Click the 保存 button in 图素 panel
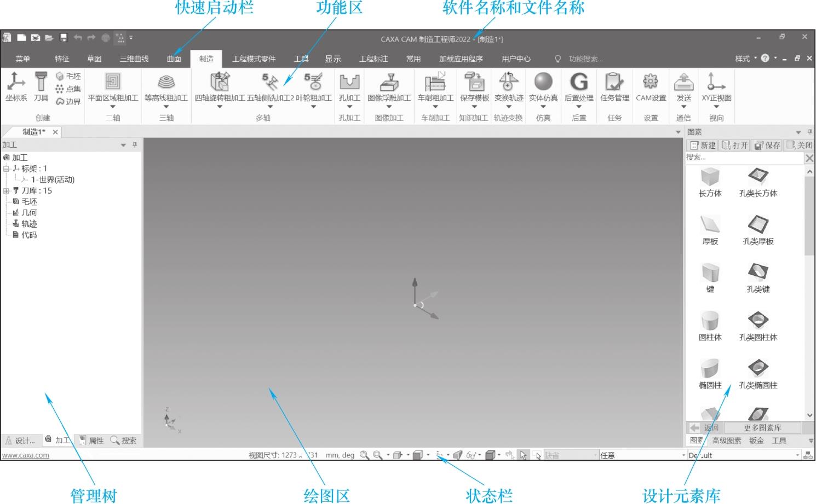 [x=767, y=145]
